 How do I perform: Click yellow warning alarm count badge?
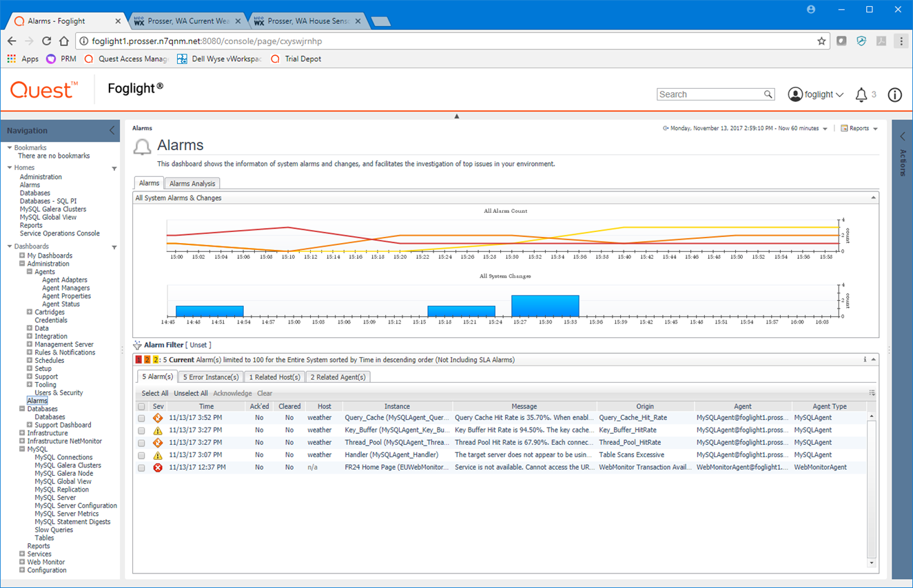(x=156, y=359)
